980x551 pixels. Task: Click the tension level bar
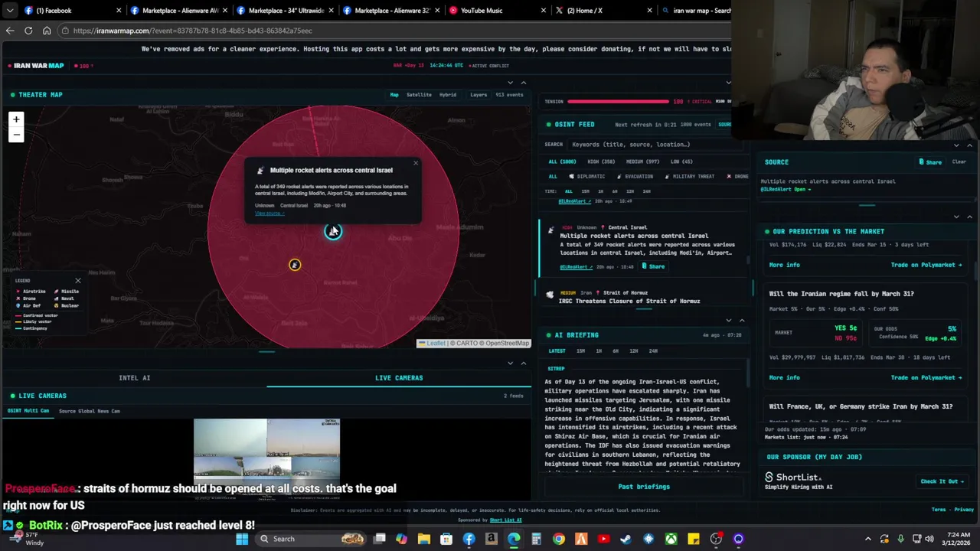point(618,102)
